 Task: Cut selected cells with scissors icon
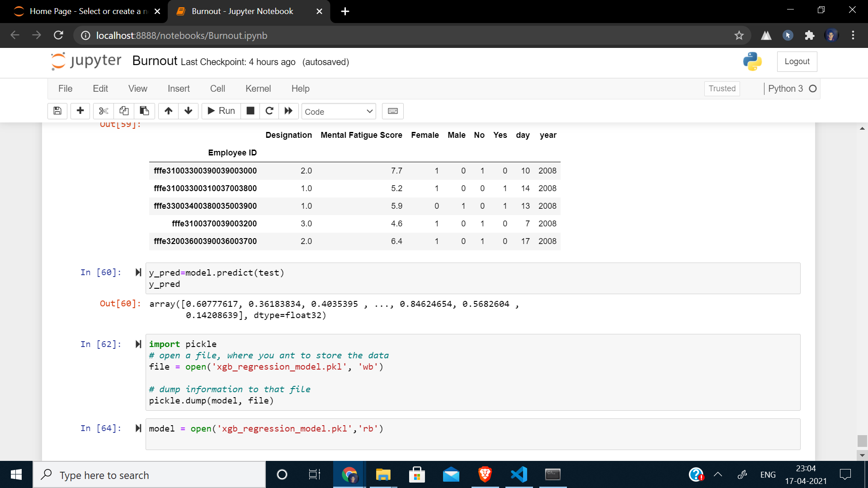click(x=104, y=111)
